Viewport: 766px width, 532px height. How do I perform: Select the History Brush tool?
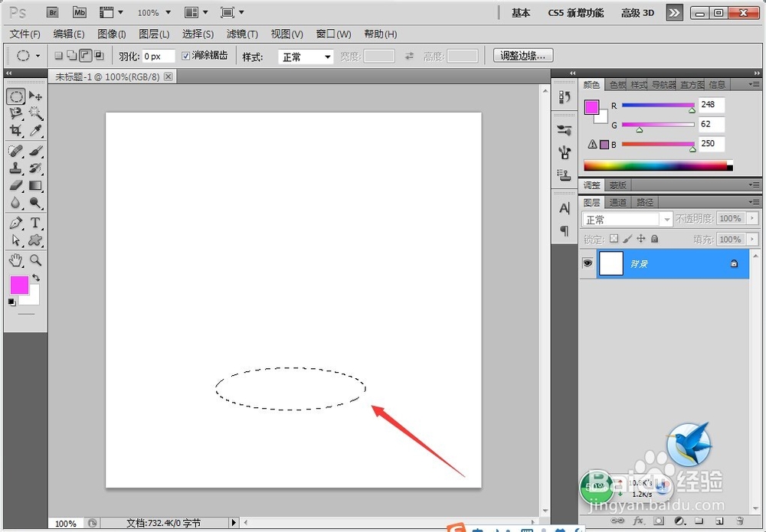point(35,168)
